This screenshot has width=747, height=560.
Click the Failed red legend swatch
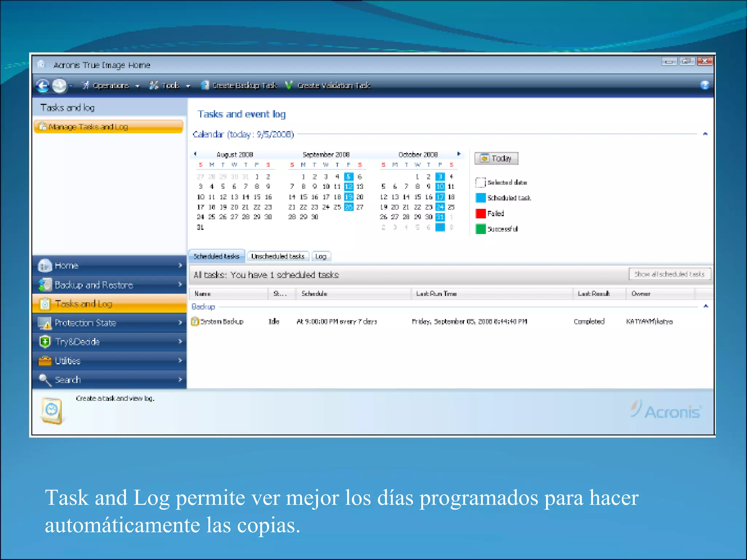[481, 213]
